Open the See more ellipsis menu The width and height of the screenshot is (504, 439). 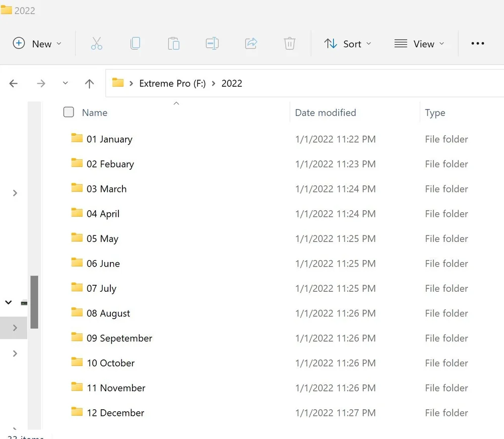[477, 43]
